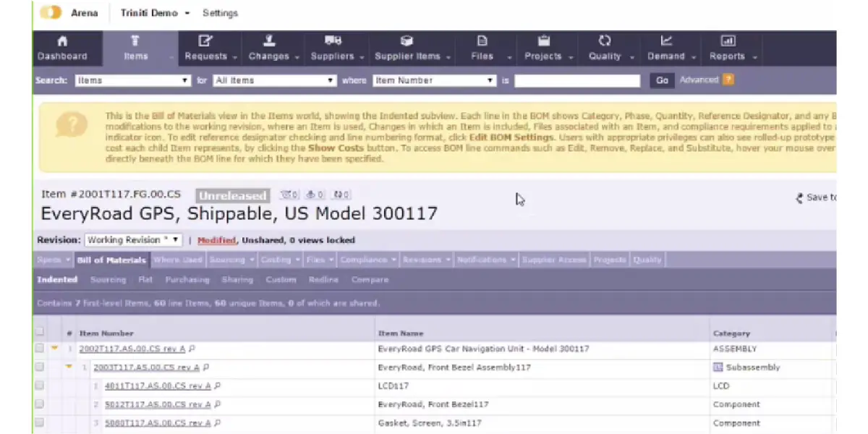Switch to the Bill of Materials tab
Viewport: 868px width, 434px height.
pos(111,260)
